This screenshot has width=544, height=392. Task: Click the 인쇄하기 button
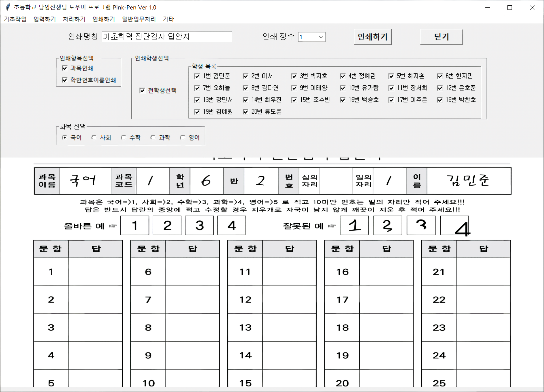(373, 37)
